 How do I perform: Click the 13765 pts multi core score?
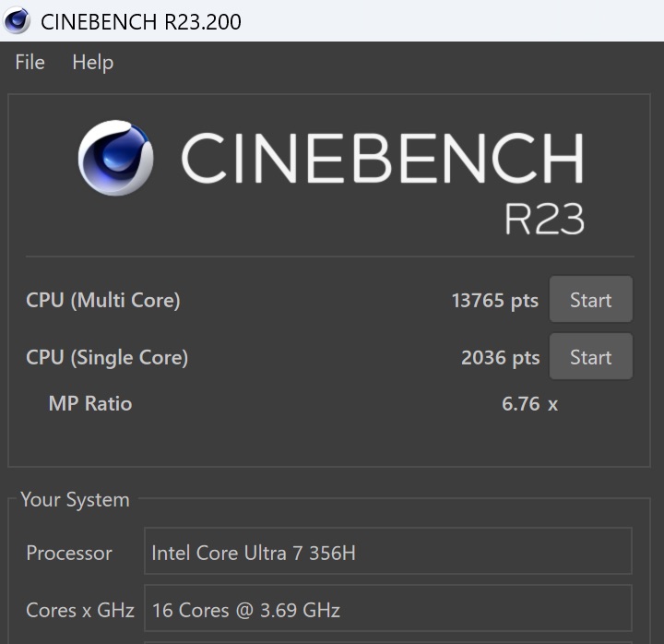(x=495, y=301)
